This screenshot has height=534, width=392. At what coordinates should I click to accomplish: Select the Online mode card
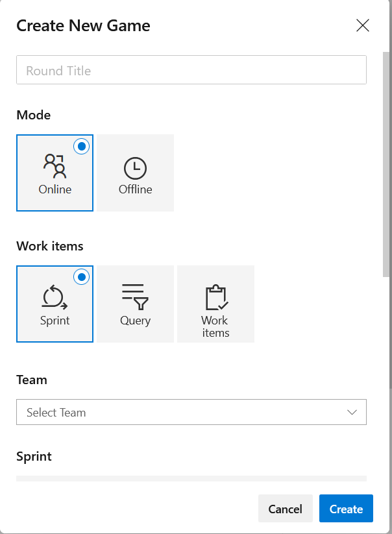point(55,173)
